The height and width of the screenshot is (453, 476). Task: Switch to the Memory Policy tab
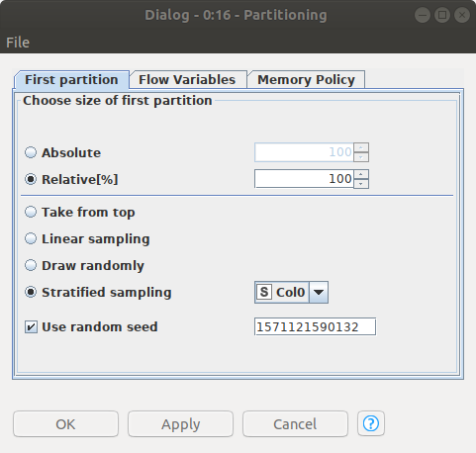tap(306, 80)
